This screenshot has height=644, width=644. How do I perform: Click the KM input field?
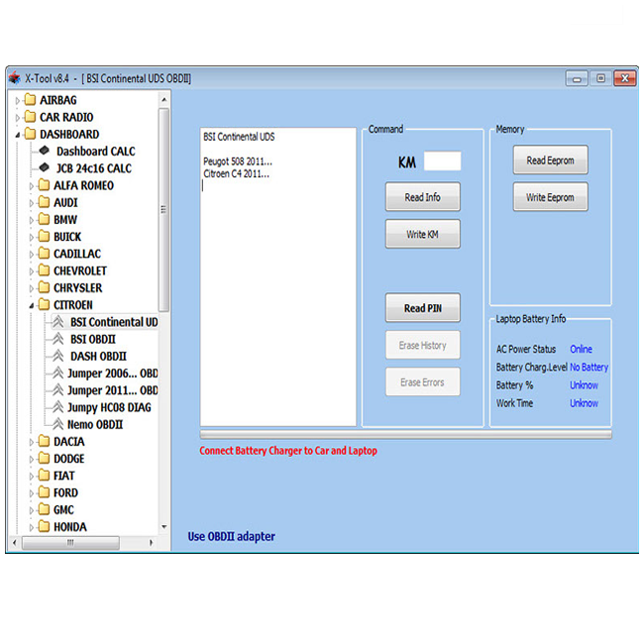[442, 161]
